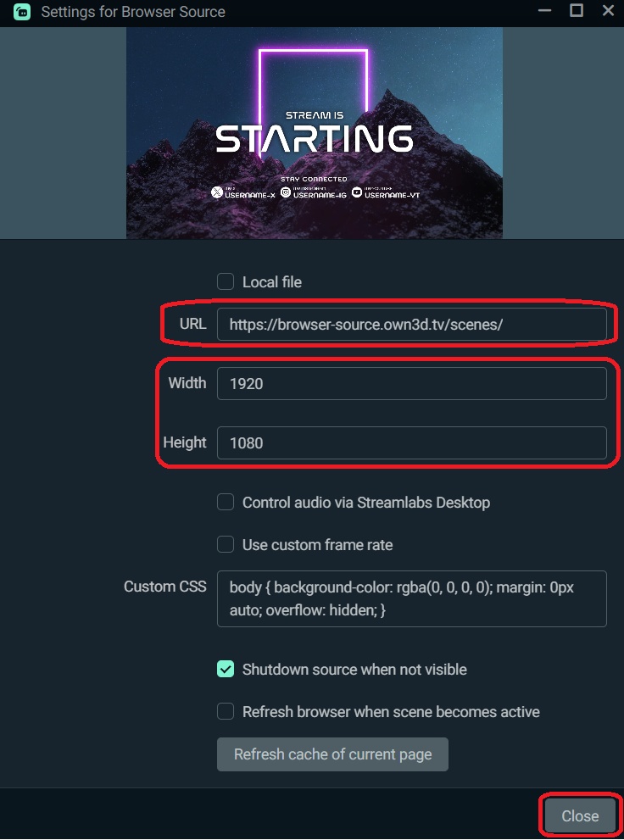This screenshot has height=840, width=624.
Task: Click inside the Custom CSS text box
Action: click(x=411, y=598)
